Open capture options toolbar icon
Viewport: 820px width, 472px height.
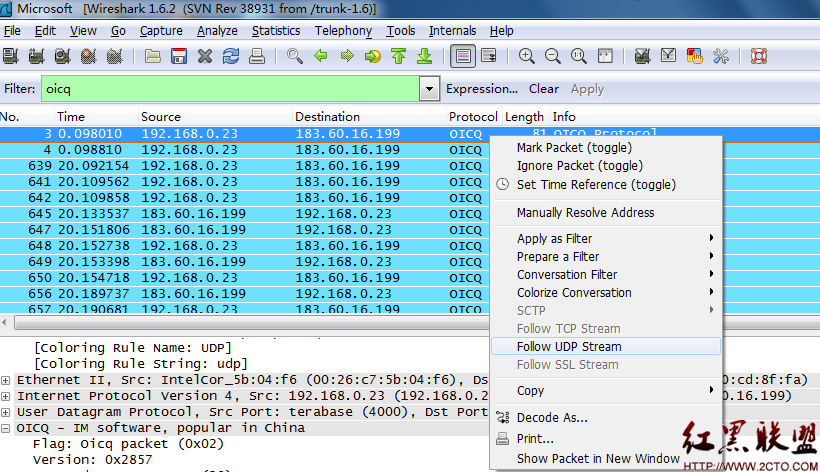(36, 56)
